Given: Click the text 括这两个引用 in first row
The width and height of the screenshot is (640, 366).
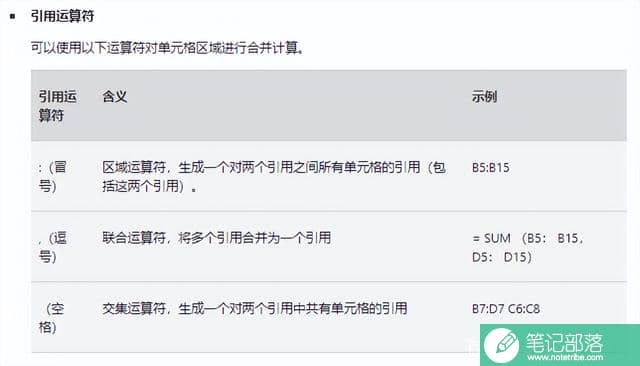Looking at the screenshot, I should point(141,186).
